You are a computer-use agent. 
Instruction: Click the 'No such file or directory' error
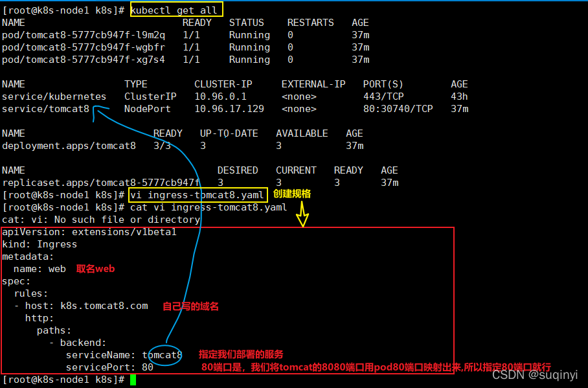tap(127, 220)
